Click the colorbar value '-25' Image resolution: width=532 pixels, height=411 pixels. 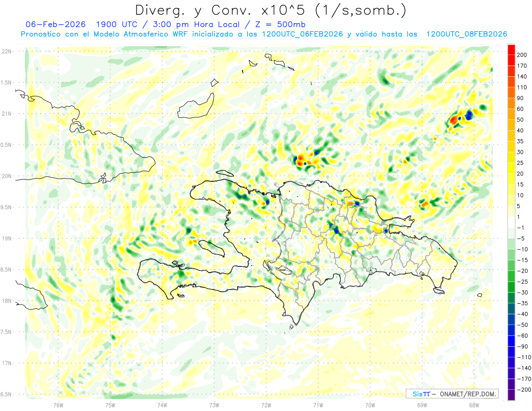pyautogui.click(x=522, y=282)
